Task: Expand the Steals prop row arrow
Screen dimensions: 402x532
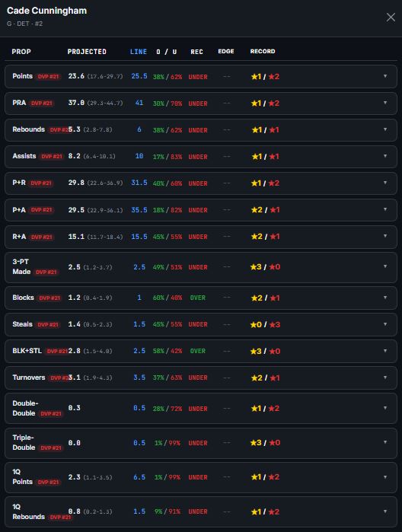Action: pyautogui.click(x=385, y=324)
